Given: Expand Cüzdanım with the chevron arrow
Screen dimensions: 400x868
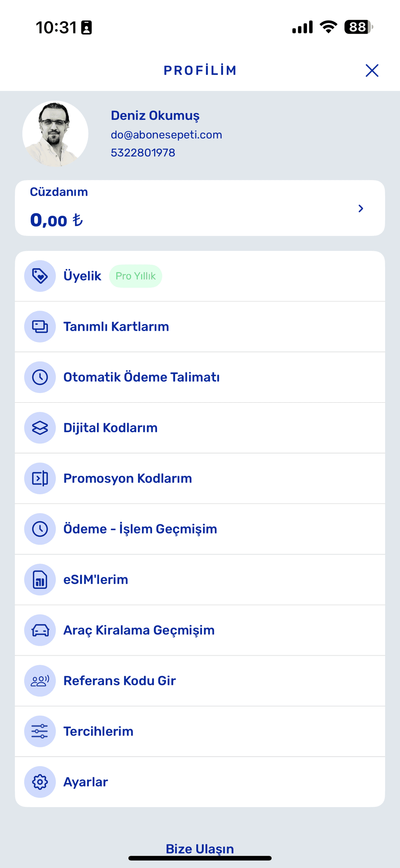Looking at the screenshot, I should tap(361, 208).
